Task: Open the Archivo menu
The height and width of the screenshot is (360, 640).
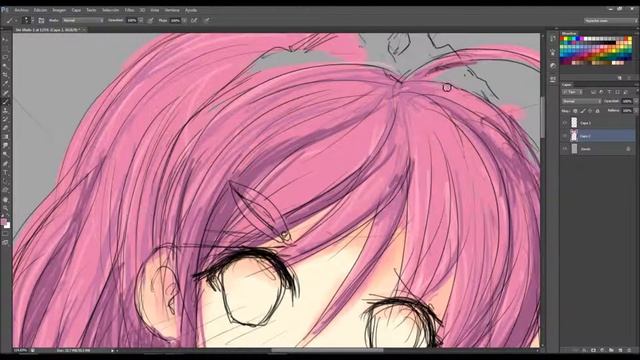Action: [21, 10]
